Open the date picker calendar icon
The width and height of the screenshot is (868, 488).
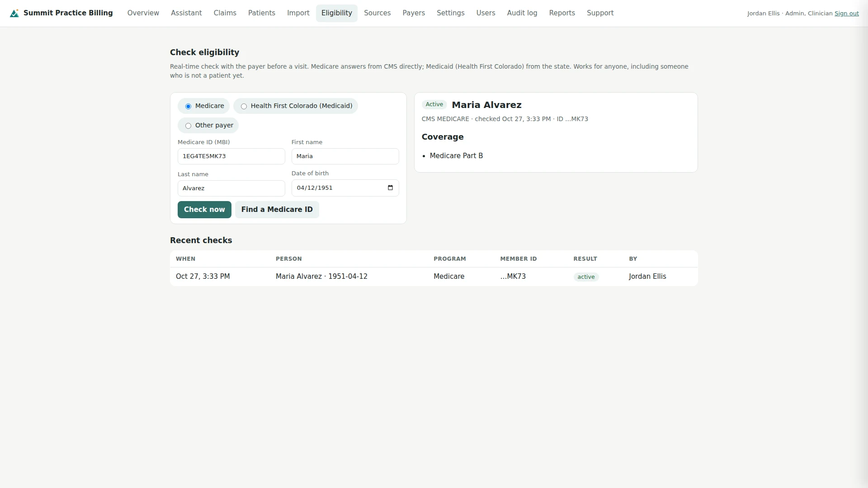[x=390, y=188]
